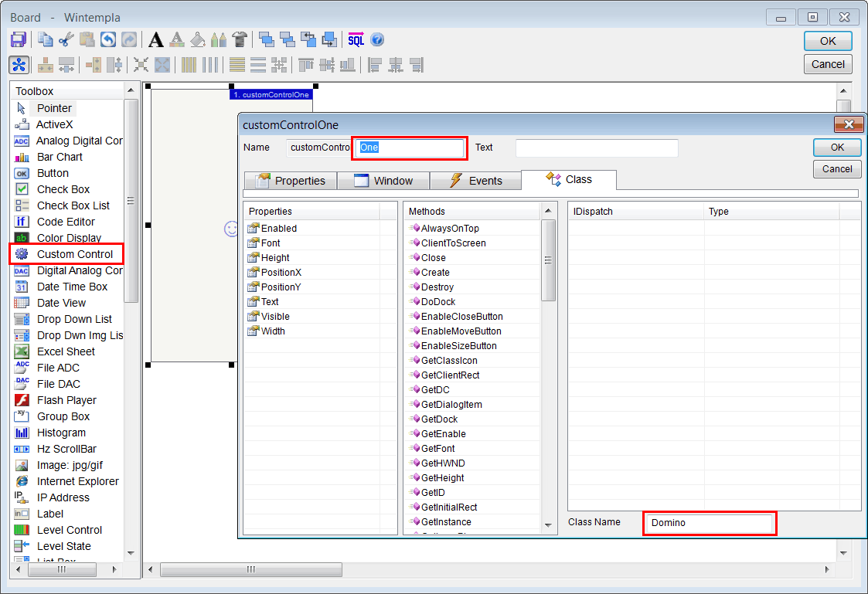Open the text color A icon

tap(177, 40)
